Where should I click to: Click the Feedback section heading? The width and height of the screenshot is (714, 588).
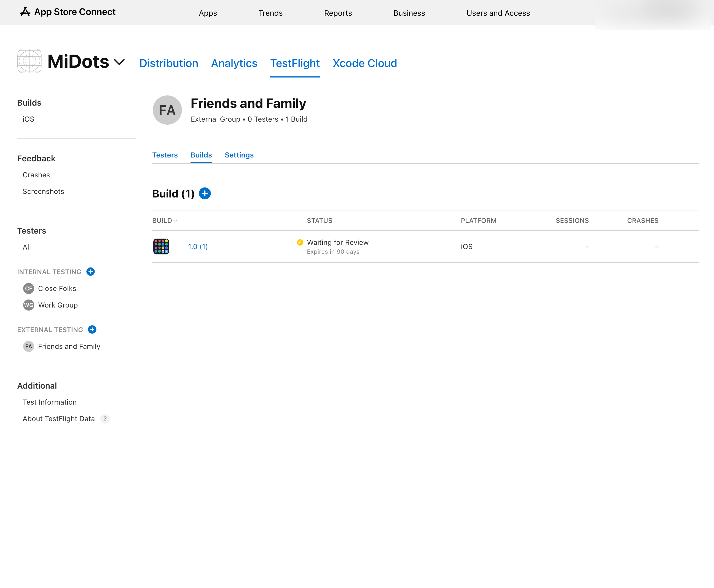(36, 159)
